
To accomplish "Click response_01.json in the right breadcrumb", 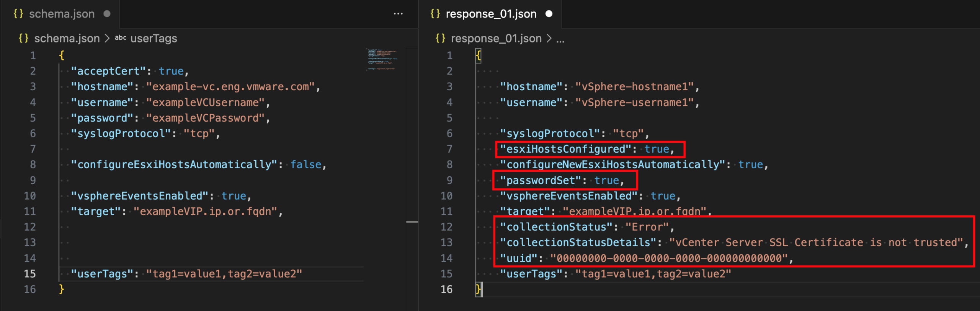I will (x=496, y=38).
